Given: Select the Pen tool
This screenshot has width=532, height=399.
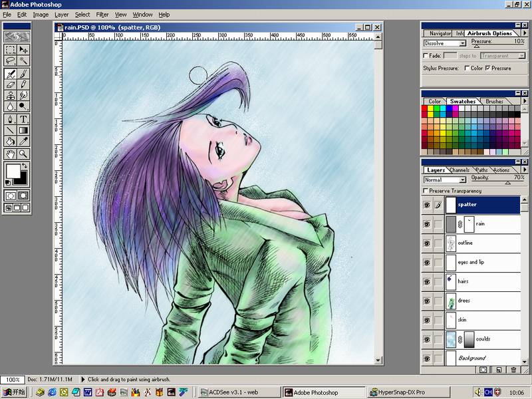Looking at the screenshot, I should [11, 120].
